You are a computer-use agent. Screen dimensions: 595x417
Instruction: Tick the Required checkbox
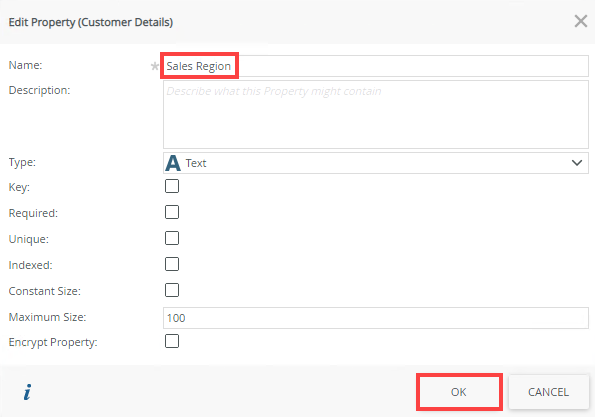172,212
